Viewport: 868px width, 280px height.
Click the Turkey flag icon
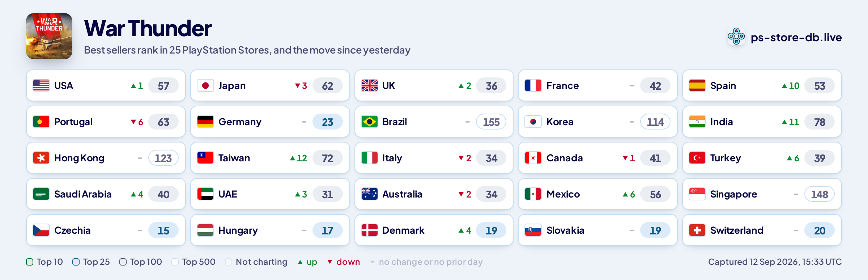(697, 158)
